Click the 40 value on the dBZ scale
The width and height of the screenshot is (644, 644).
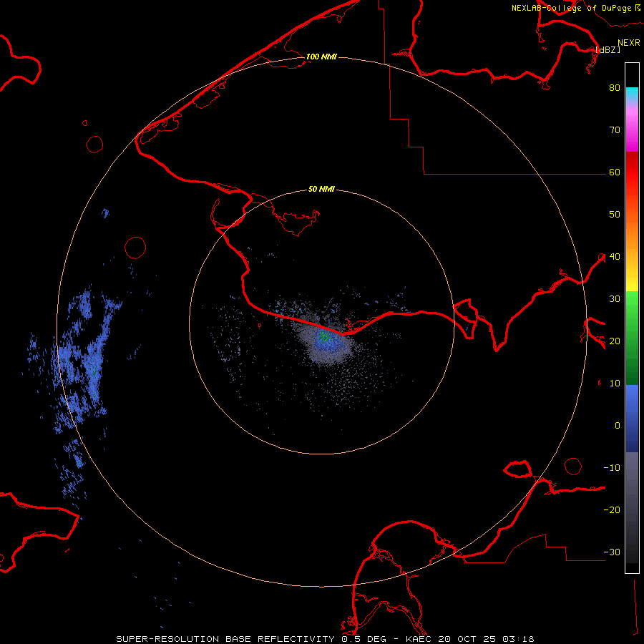615,257
